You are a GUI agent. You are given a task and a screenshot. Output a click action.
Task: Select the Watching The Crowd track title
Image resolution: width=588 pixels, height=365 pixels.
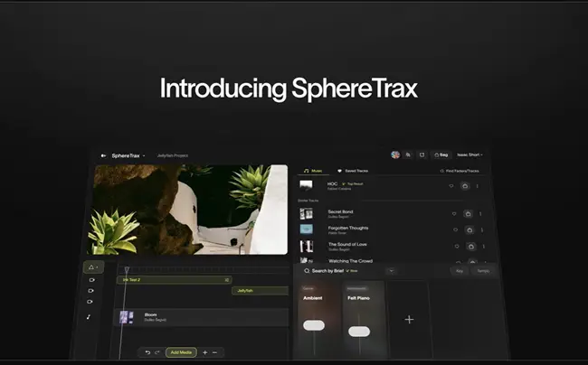click(x=351, y=261)
